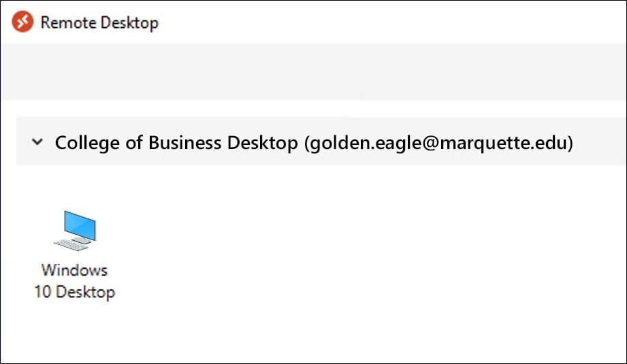The image size is (627, 364).
Task: Click the Remote Desktop window title text
Action: (99, 22)
